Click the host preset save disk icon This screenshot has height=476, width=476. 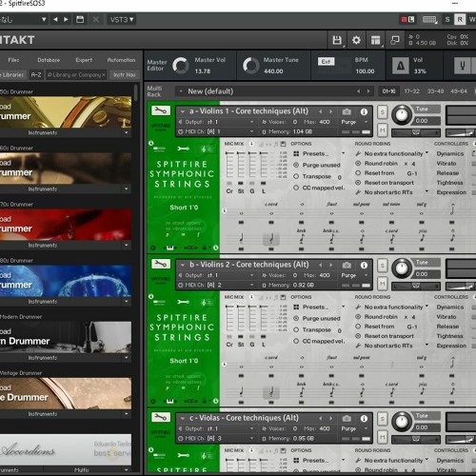click(x=80, y=20)
